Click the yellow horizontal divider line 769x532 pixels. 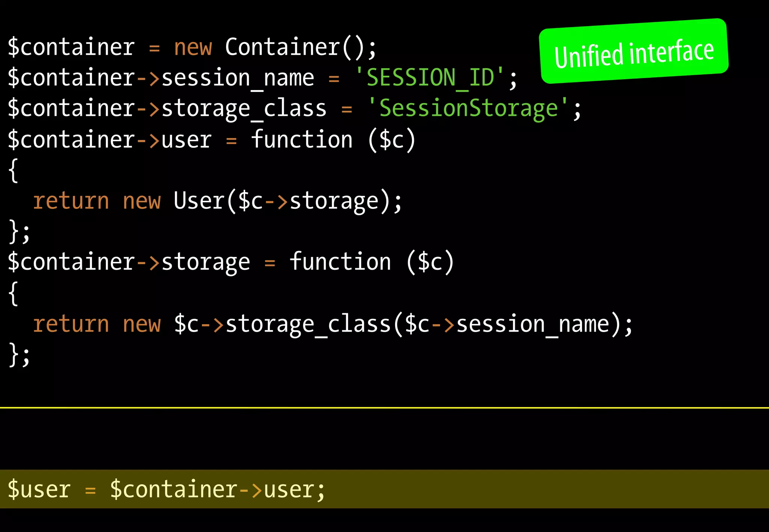[x=384, y=407]
